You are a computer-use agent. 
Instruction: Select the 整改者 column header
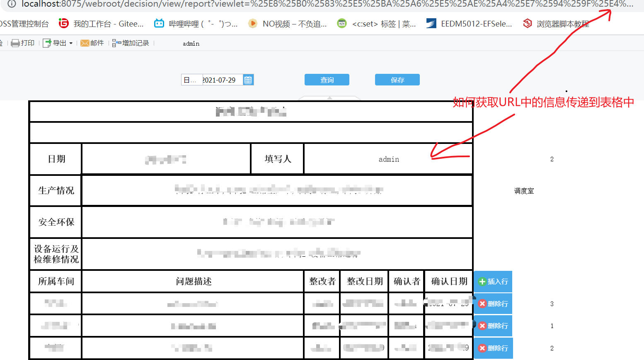click(322, 281)
